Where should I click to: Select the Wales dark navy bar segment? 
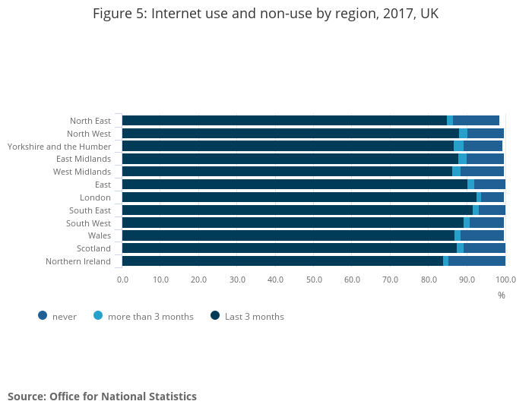tap(288, 235)
